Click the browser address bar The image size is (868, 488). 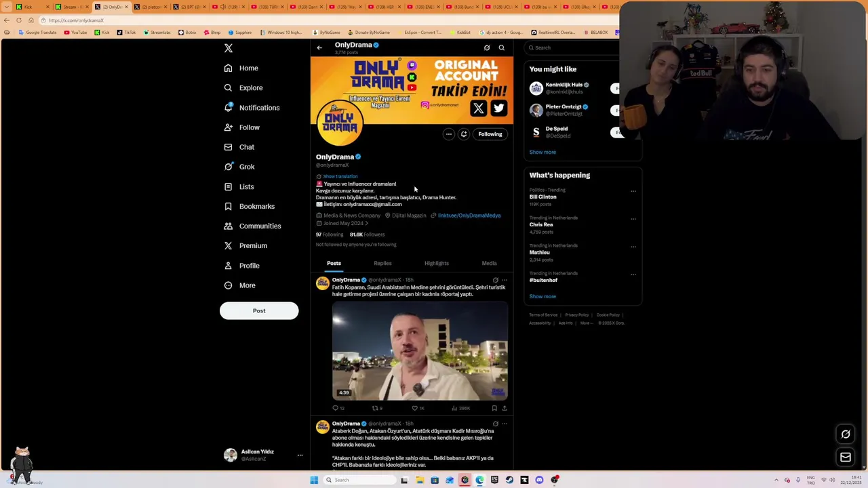click(x=325, y=20)
